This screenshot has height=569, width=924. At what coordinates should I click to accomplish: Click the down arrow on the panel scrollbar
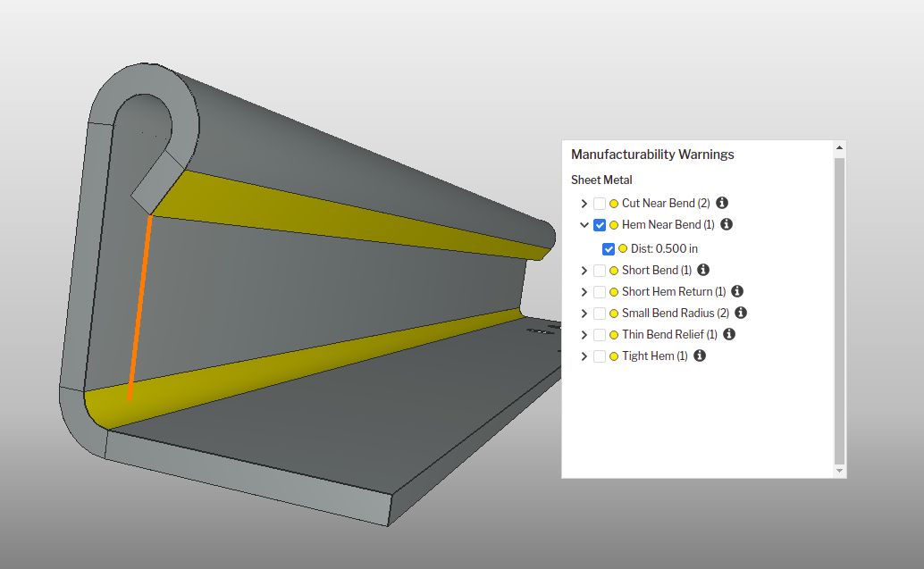[x=838, y=470]
